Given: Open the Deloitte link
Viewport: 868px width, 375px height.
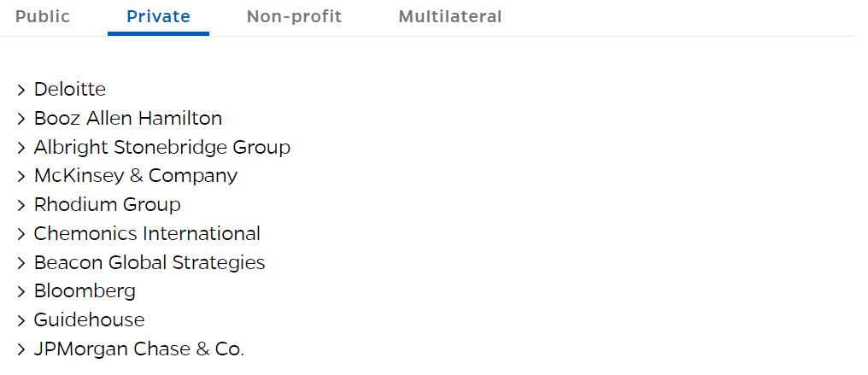Looking at the screenshot, I should [70, 89].
